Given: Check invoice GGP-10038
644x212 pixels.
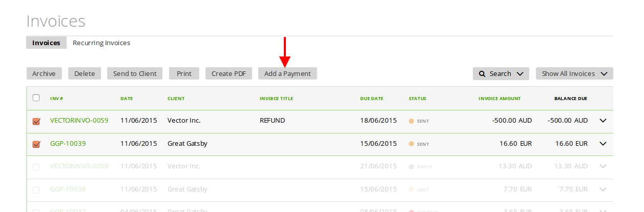Looking at the screenshot, I should (x=36, y=189).
